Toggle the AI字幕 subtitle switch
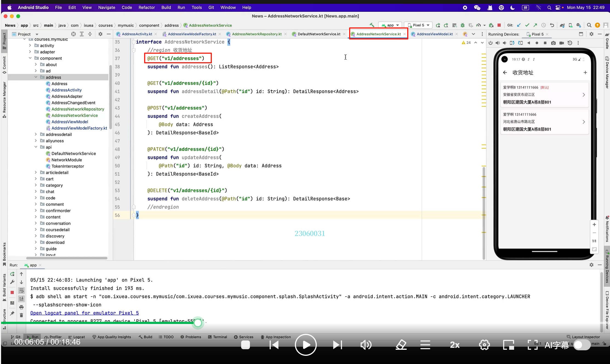 coord(582,345)
